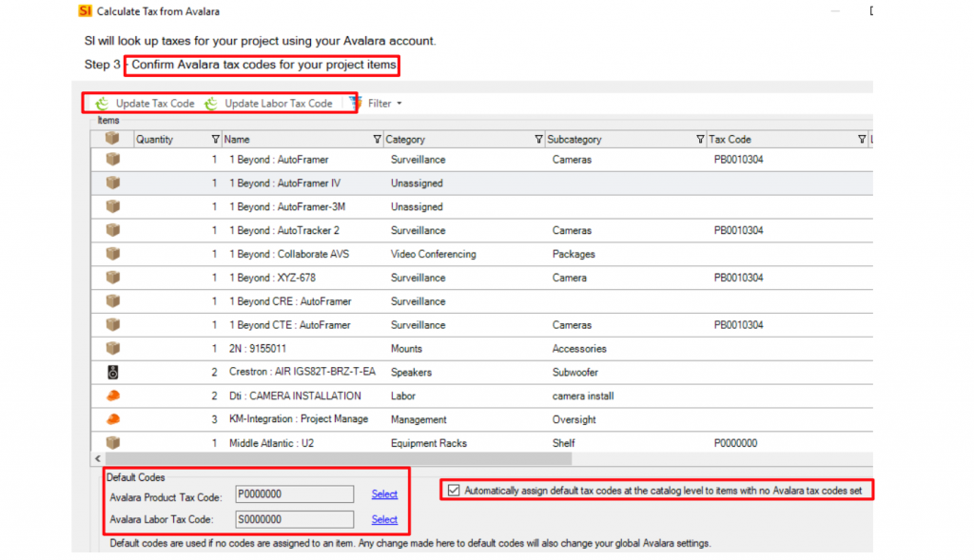Select the 1 Beyond : AutoFramer-3M item name

pos(287,206)
